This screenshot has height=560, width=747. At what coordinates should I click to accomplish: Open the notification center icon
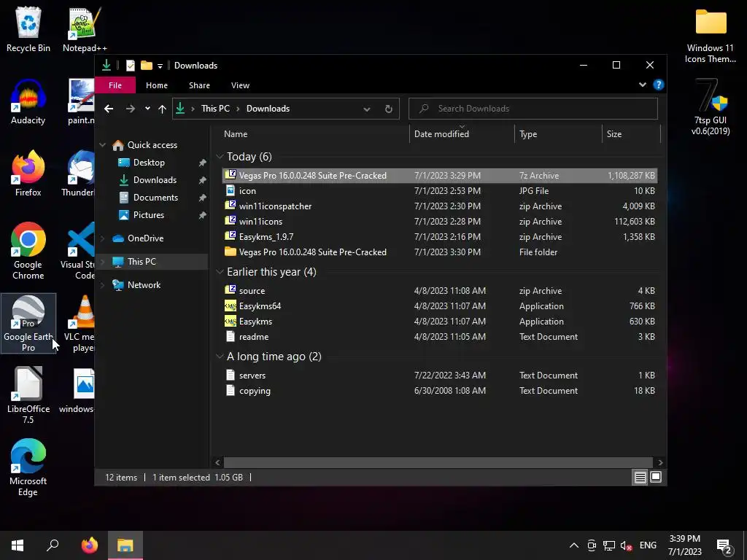[x=724, y=545]
